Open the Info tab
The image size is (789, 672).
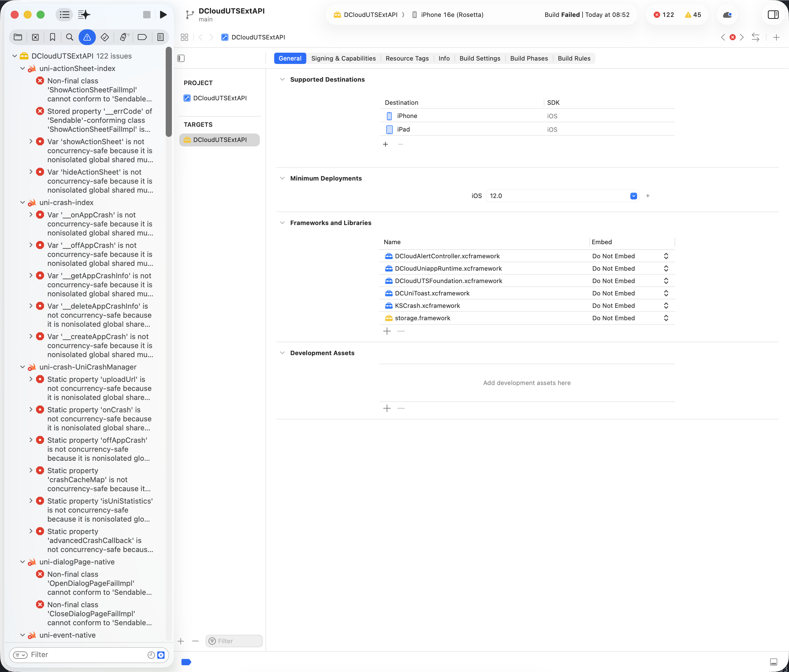pos(444,58)
